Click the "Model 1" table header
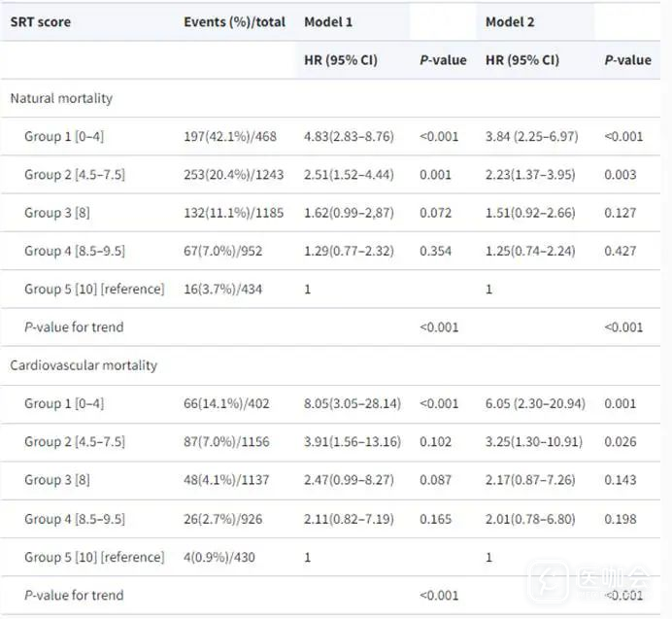672x619 pixels. (x=328, y=21)
